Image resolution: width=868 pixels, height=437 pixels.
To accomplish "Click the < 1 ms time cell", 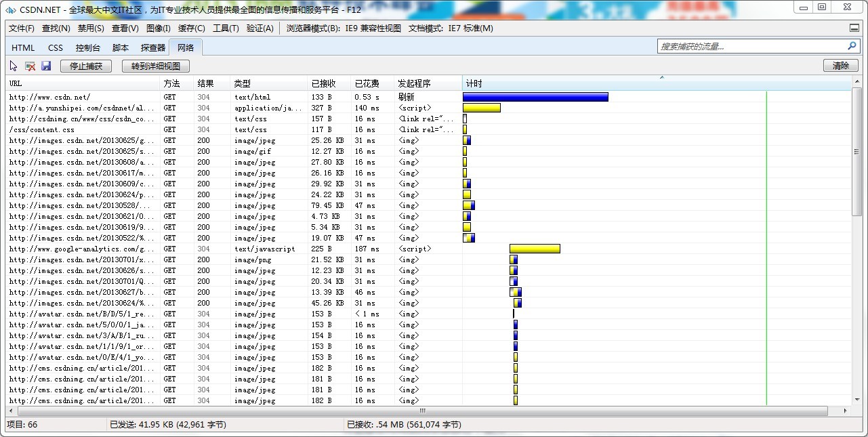I will pos(367,314).
